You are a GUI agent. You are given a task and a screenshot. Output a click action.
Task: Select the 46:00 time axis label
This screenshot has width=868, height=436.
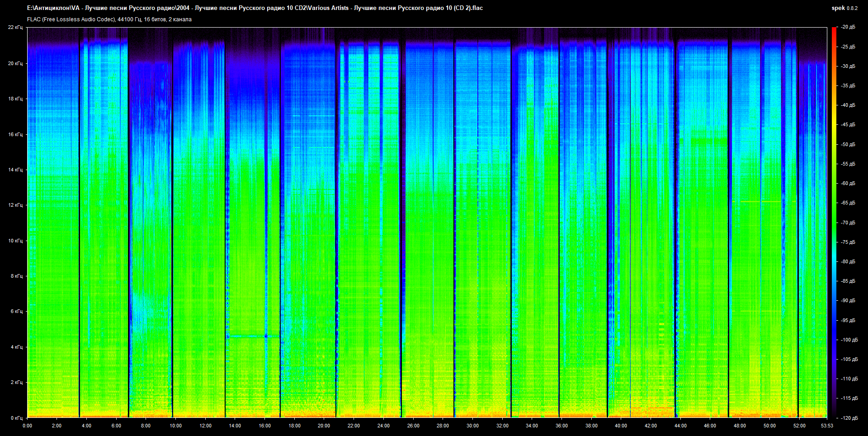710,426
